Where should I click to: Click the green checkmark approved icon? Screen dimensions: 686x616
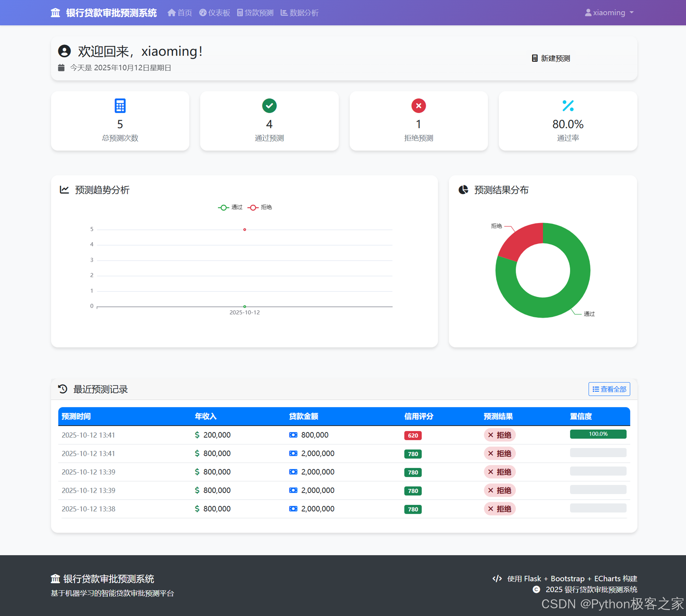(x=269, y=106)
